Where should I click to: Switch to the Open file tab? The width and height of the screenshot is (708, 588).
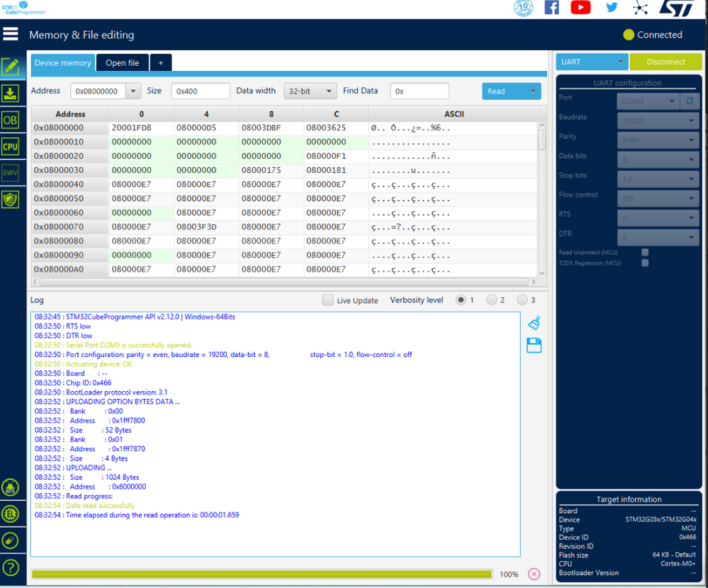point(123,63)
